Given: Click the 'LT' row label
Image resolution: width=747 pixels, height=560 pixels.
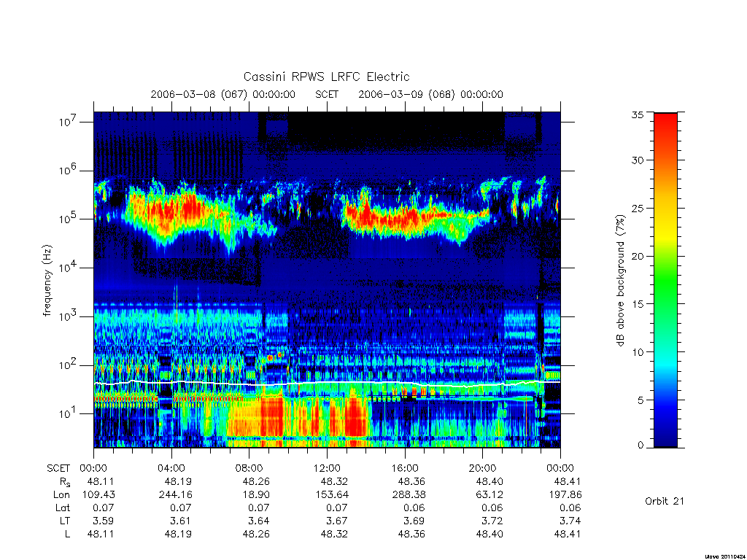Looking at the screenshot, I should coord(64,521).
